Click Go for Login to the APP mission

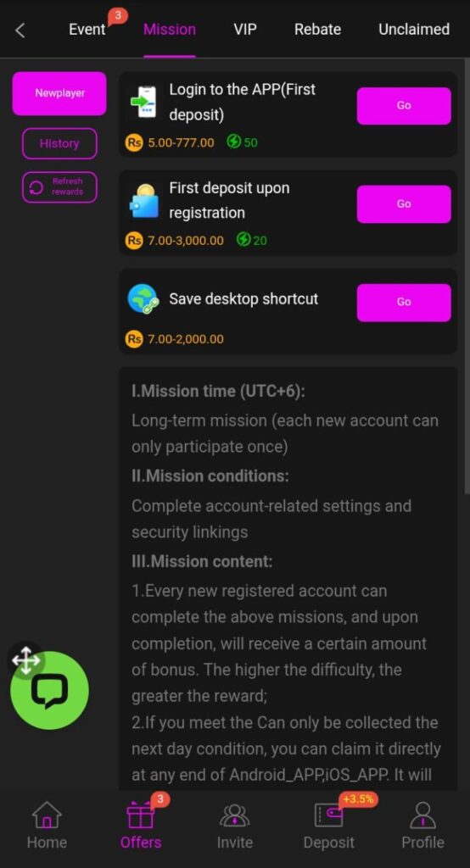tap(404, 105)
